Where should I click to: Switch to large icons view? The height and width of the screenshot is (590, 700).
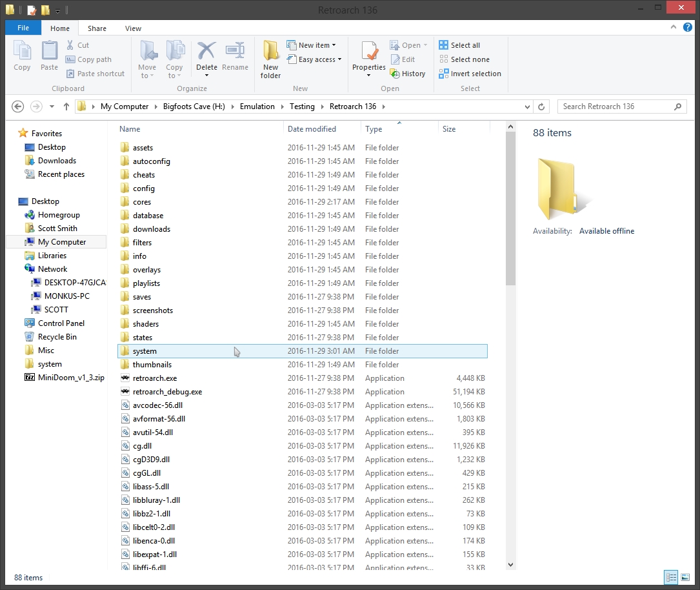coord(685,577)
